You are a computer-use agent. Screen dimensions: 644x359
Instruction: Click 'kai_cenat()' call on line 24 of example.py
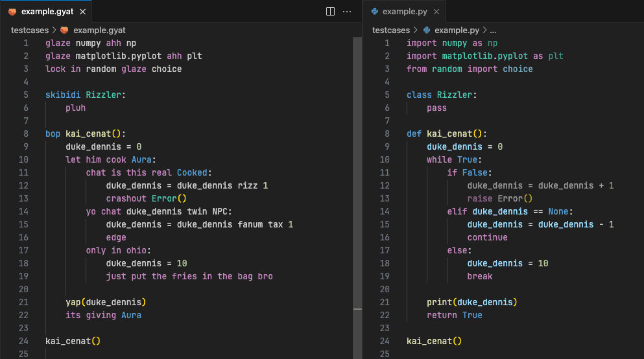[434, 341]
